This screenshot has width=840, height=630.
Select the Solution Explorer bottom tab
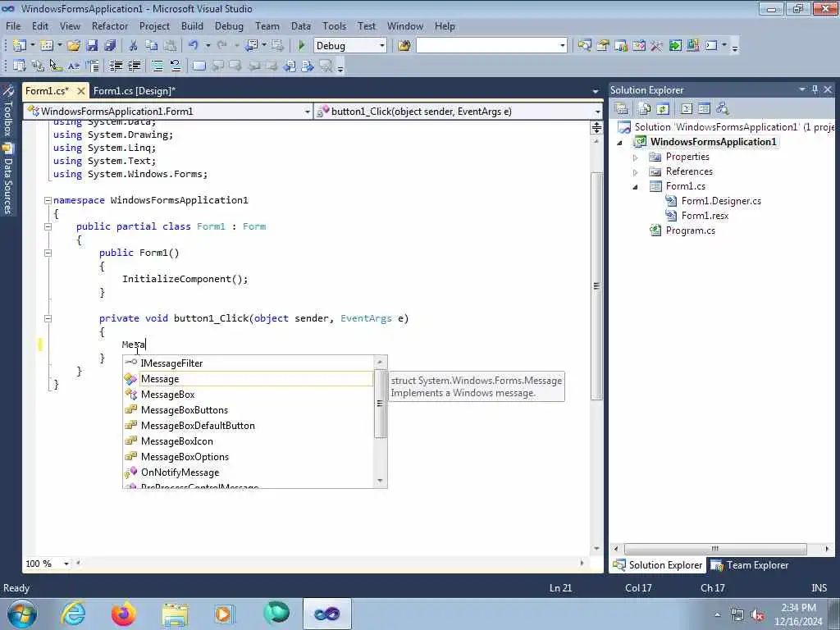point(658,565)
